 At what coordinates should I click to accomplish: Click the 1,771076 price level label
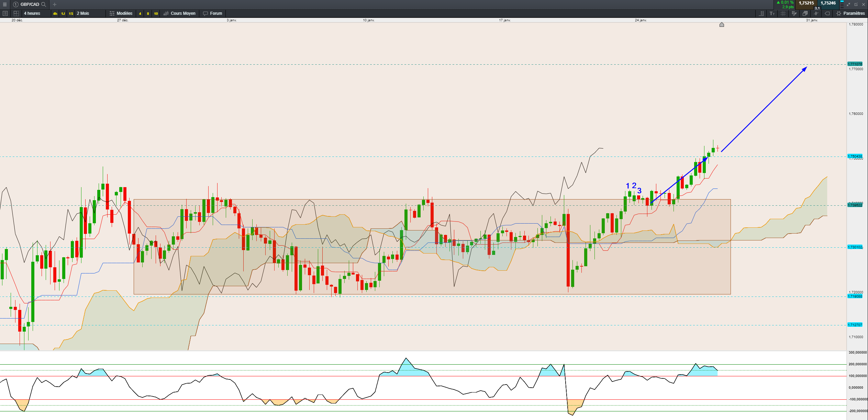[x=855, y=64]
